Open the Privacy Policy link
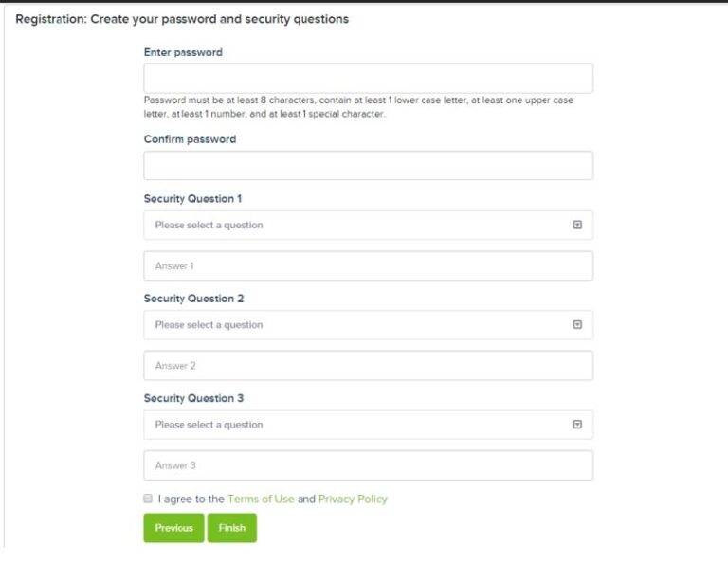This screenshot has height=564, width=728. coord(353,499)
